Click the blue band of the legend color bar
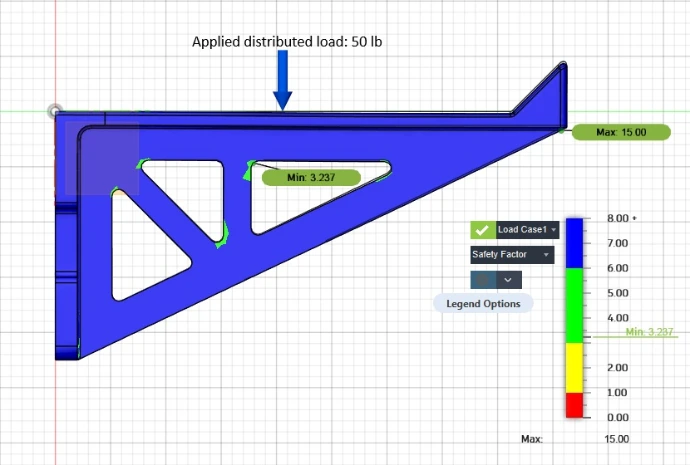Viewport: 690px width, 465px height. coord(575,242)
